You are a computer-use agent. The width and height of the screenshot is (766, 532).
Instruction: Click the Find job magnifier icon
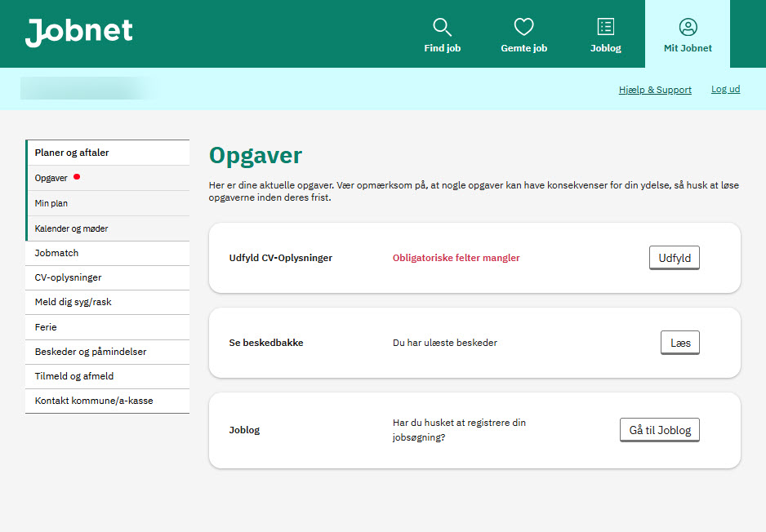(442, 27)
